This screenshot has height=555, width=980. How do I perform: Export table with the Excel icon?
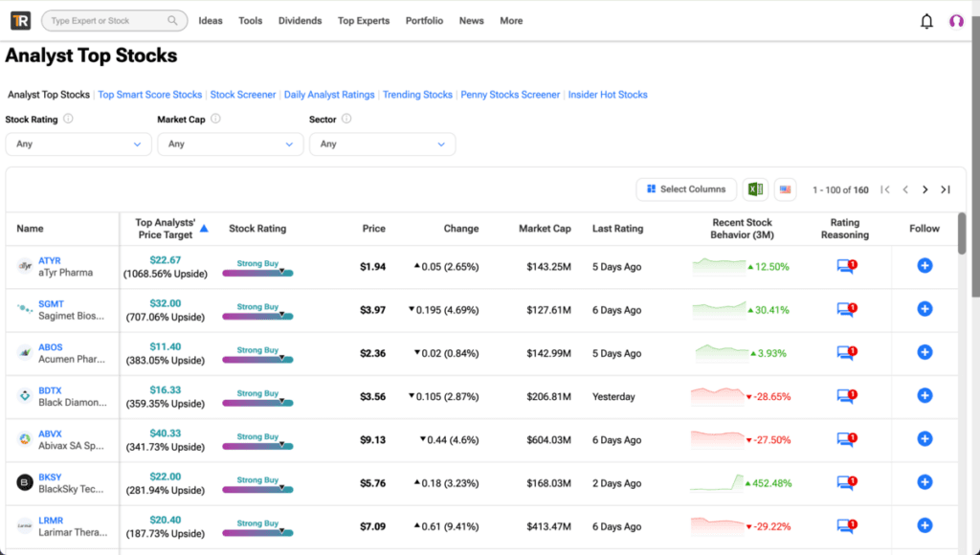755,189
